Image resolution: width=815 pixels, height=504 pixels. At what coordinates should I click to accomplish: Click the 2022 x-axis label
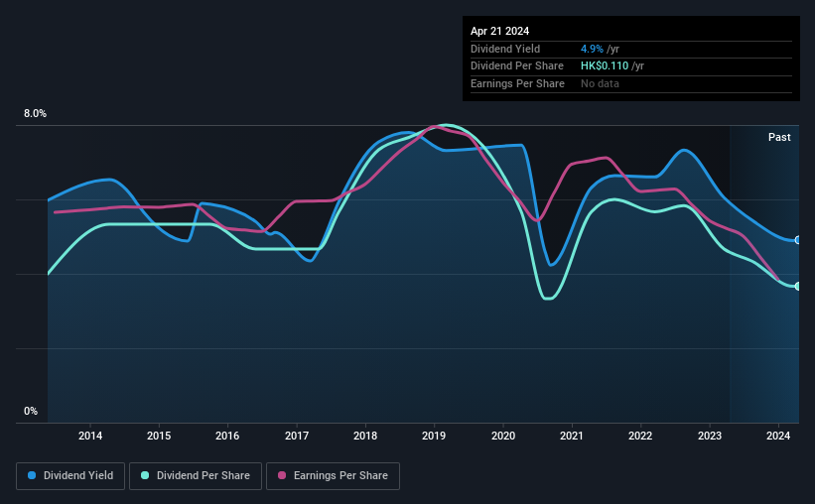point(640,436)
